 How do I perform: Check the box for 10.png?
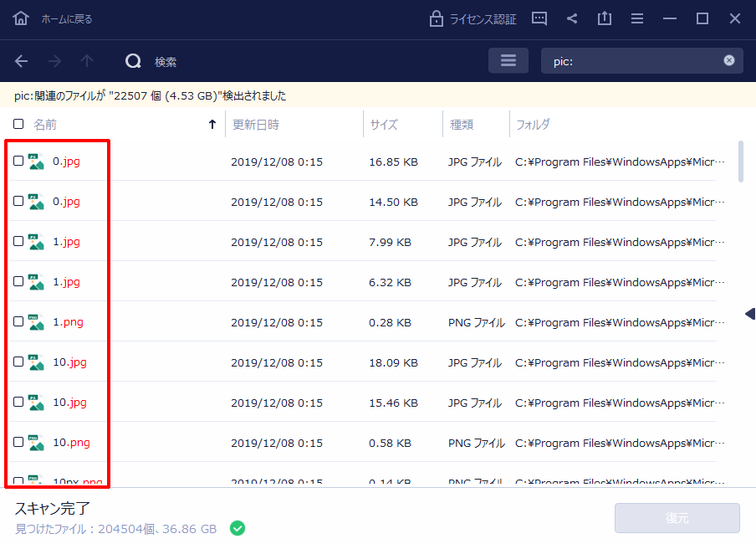18,442
